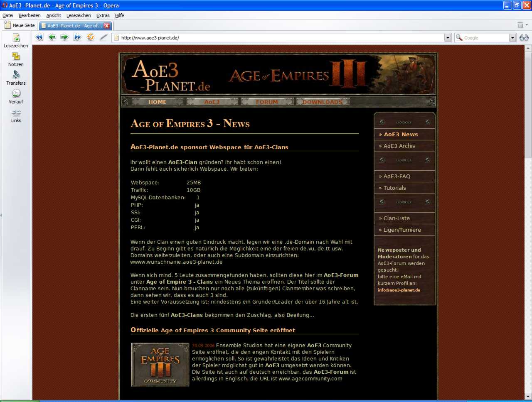The image size is (532, 402).
Task: Click FORUM in site navigation
Action: pos(267,102)
